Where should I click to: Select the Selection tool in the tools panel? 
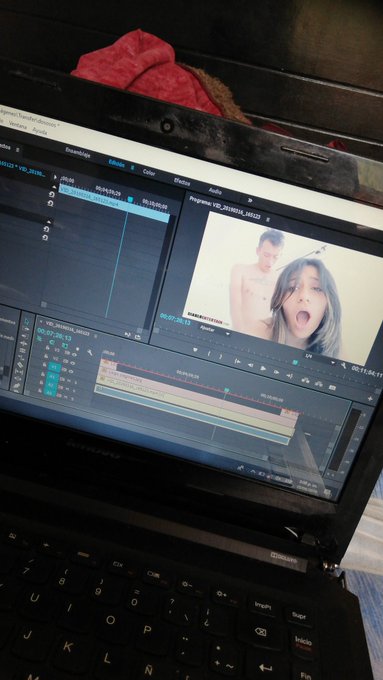pyautogui.click(x=26, y=321)
